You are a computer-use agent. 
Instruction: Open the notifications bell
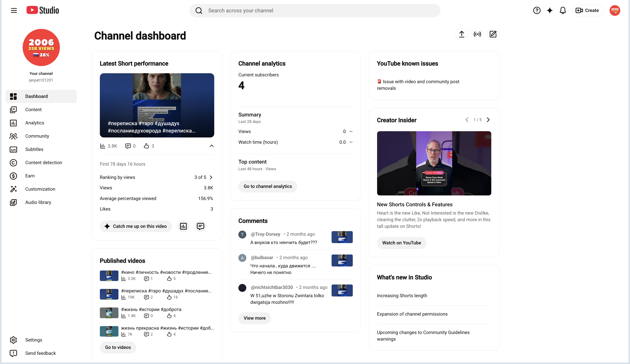click(563, 10)
